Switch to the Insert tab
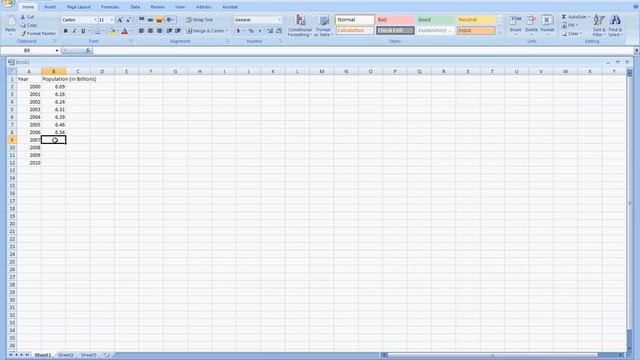The height and width of the screenshot is (360, 640). [50, 7]
